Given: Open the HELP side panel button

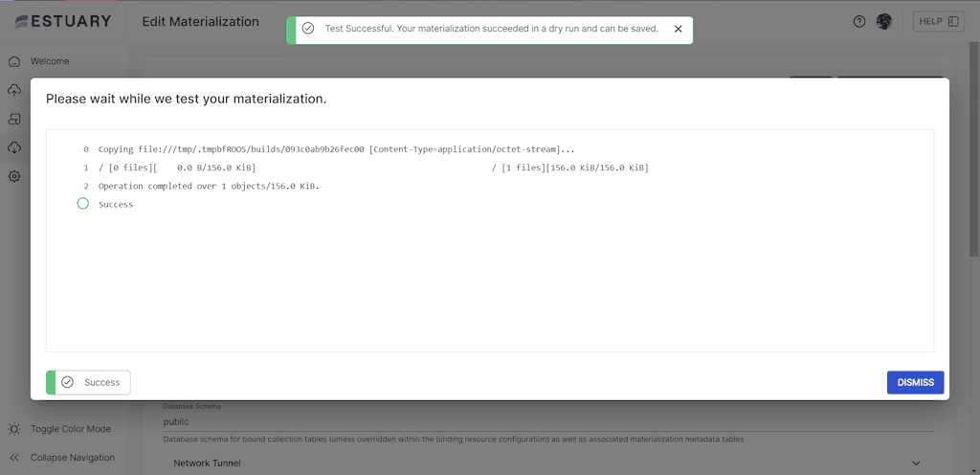Looking at the screenshot, I should click(x=939, y=22).
